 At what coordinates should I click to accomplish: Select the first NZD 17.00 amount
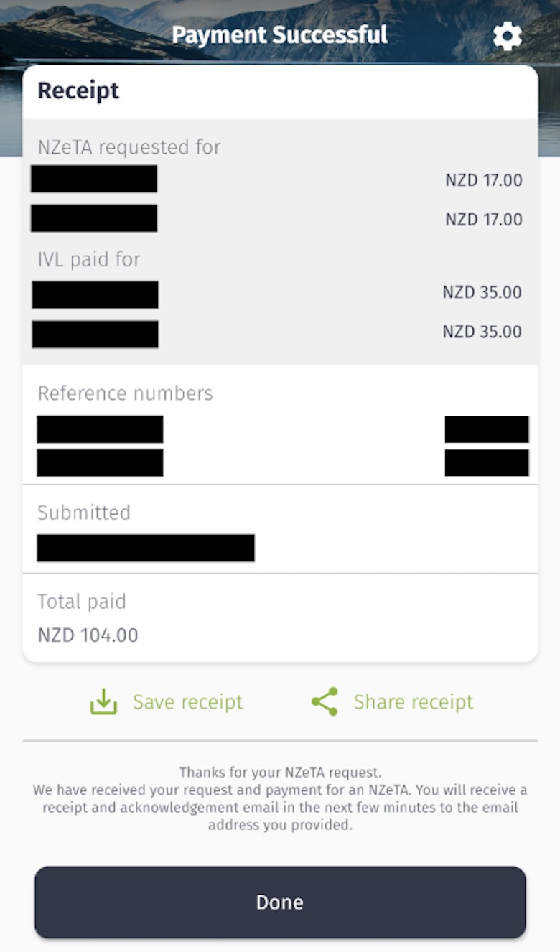click(x=484, y=180)
